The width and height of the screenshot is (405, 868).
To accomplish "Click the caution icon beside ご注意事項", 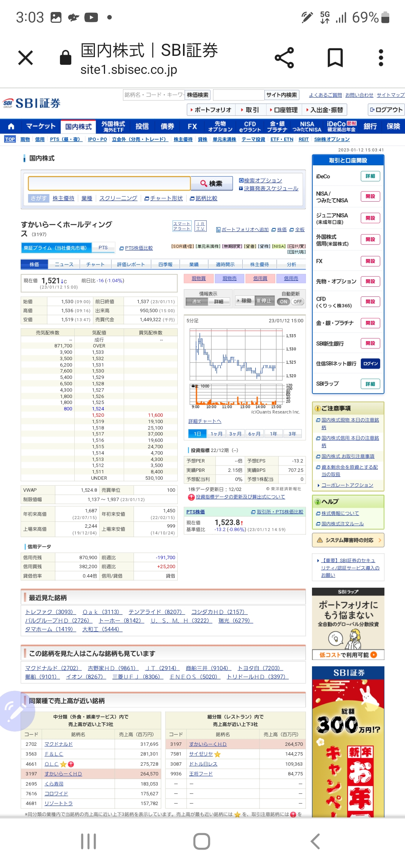I will point(318,408).
